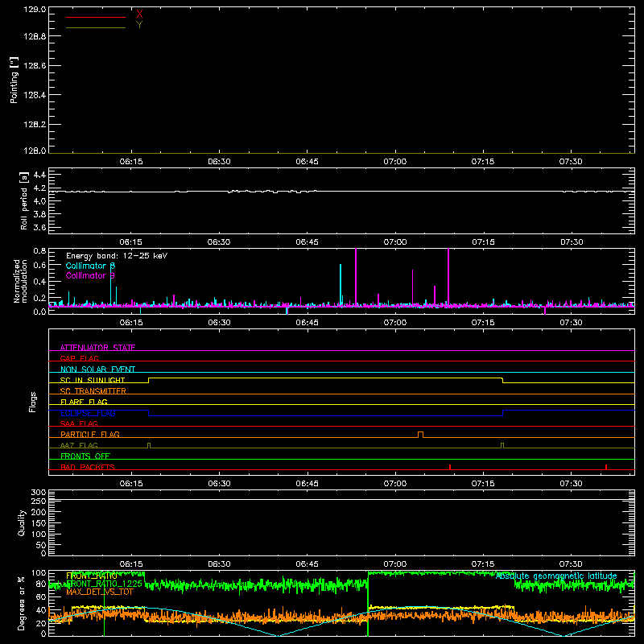
Task: Click the 128.4 tick on Pointing axis
Action: coord(35,95)
